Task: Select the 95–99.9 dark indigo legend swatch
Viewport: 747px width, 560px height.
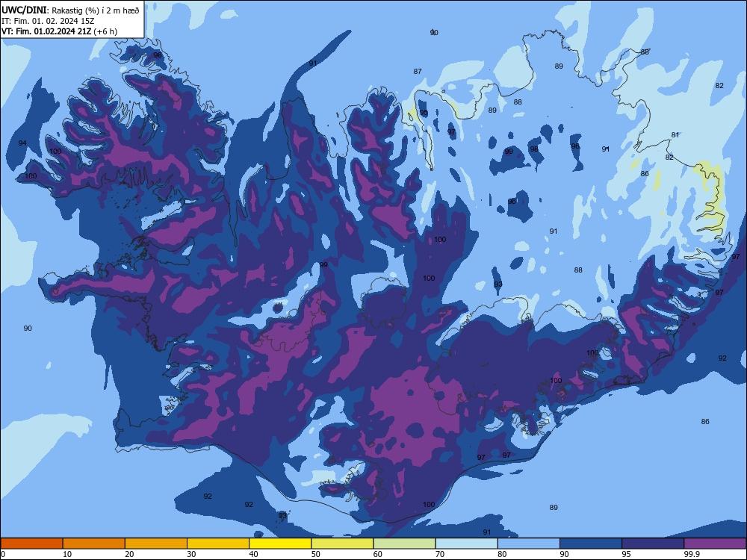Action: click(653, 544)
